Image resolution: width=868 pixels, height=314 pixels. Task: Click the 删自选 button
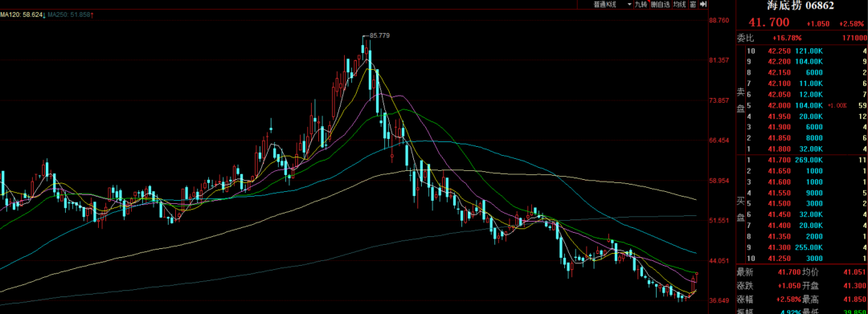[x=660, y=5]
